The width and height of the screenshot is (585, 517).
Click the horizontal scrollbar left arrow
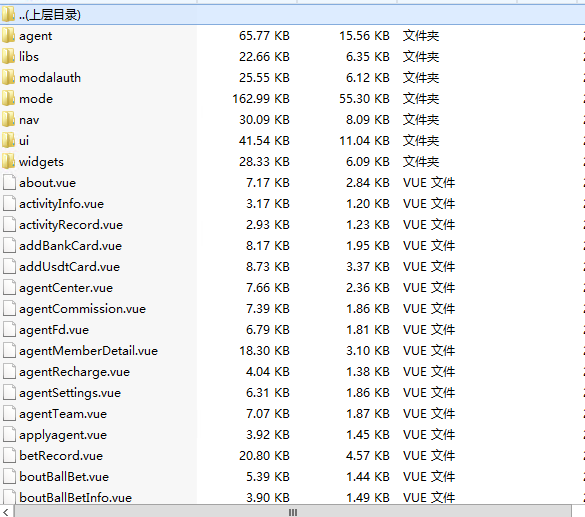(x=6, y=512)
